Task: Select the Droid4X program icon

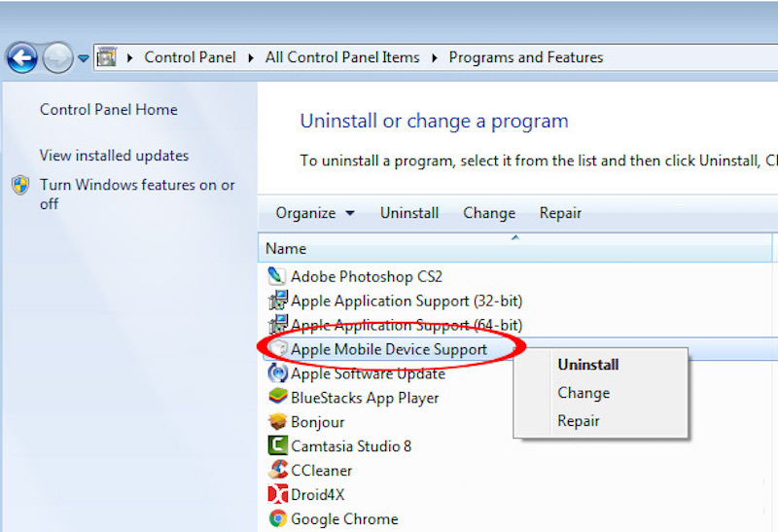Action: tap(277, 495)
